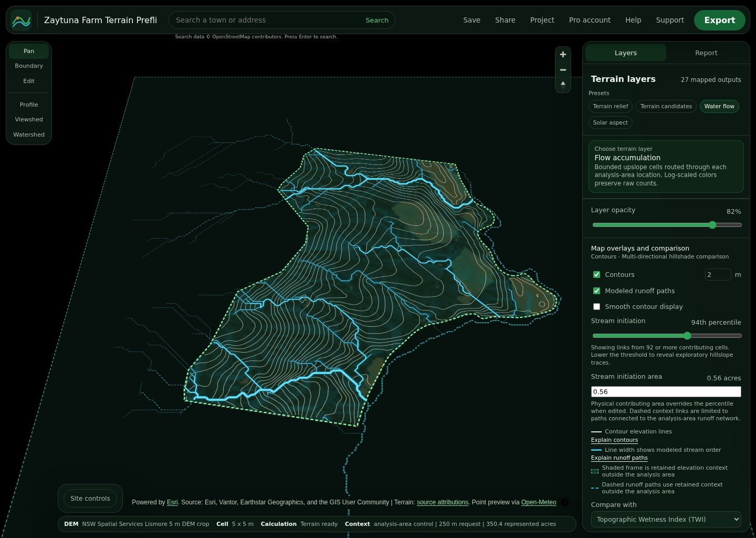The image size is (756, 538).
Task: Click the Save menu item
Action: (471, 20)
